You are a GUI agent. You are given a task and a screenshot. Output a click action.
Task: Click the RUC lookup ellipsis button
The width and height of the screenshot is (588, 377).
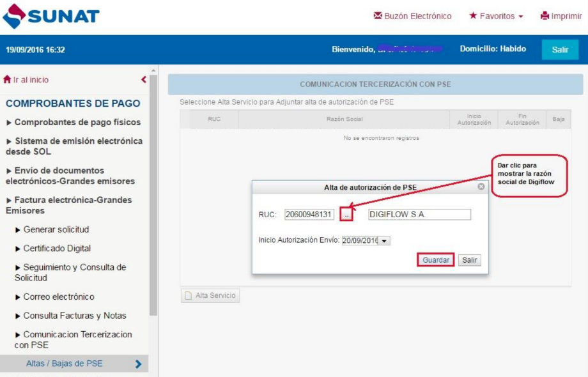(346, 215)
